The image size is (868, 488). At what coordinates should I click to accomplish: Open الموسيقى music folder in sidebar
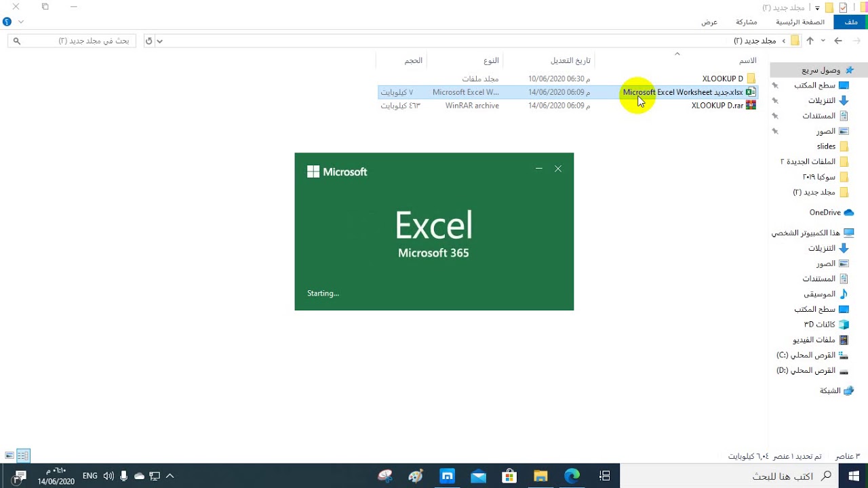[825, 294]
